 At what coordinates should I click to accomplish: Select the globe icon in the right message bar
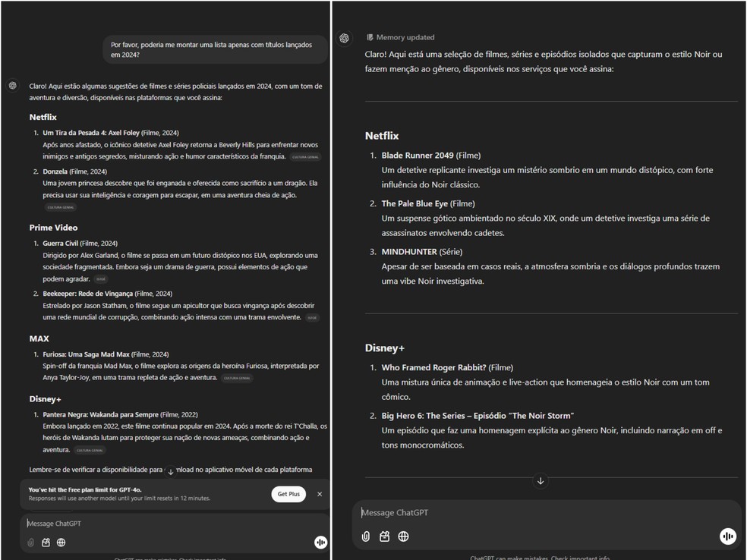click(x=403, y=536)
